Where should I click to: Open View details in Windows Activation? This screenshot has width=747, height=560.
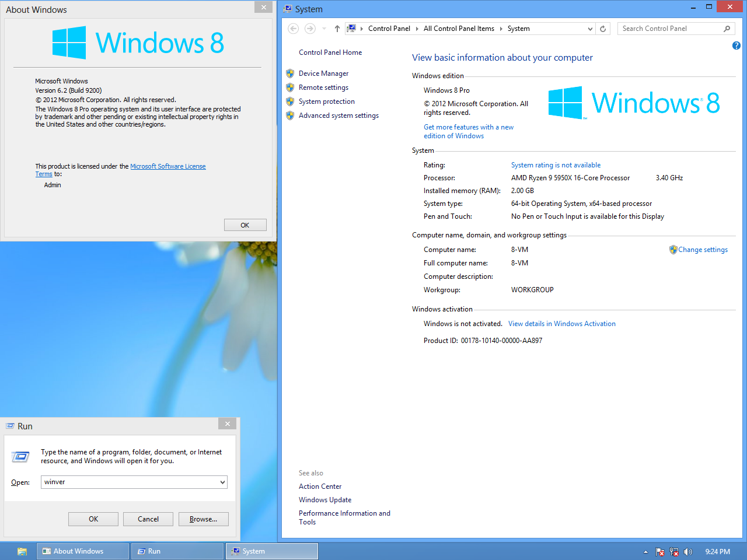pyautogui.click(x=561, y=324)
